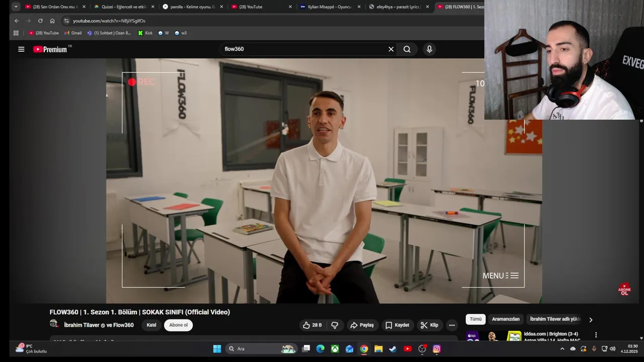Open Instagram from the taskbar
The height and width of the screenshot is (362, 644).
point(437,349)
